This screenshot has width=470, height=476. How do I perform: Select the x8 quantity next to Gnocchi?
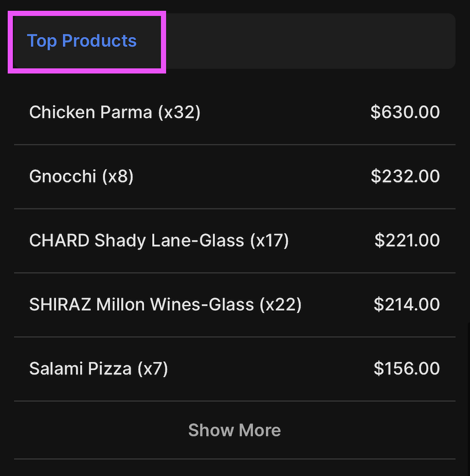point(118,176)
